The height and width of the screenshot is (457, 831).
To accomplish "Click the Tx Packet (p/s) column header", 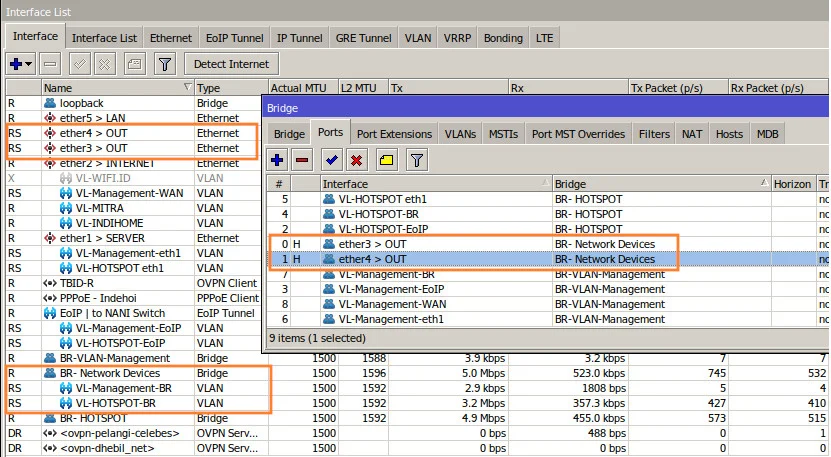I will click(x=678, y=88).
